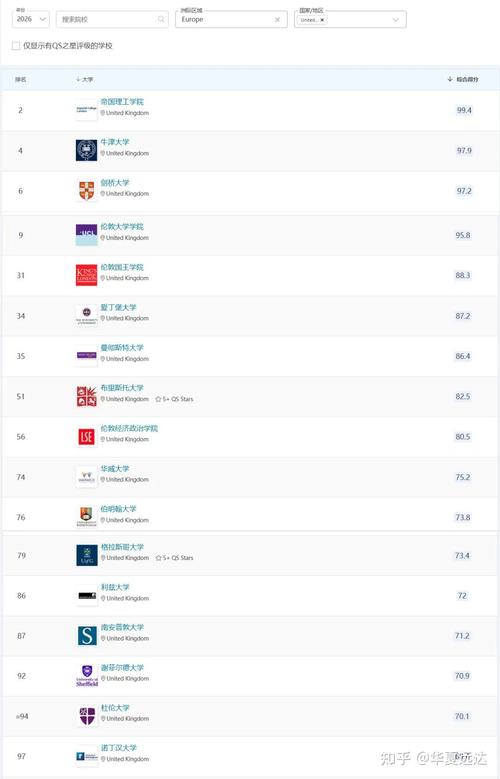Click the UCL purple logo

point(86,235)
